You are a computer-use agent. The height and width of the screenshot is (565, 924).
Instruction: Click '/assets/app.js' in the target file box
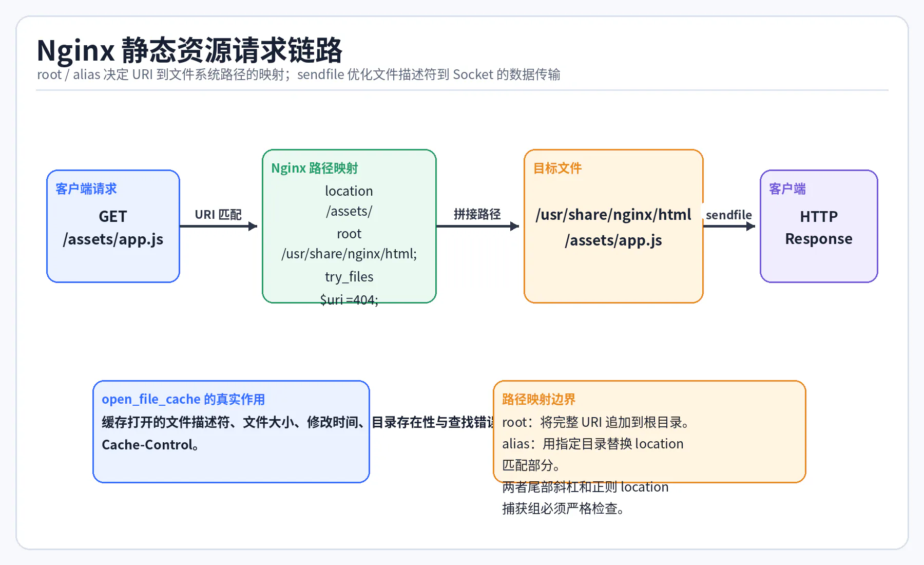point(613,240)
